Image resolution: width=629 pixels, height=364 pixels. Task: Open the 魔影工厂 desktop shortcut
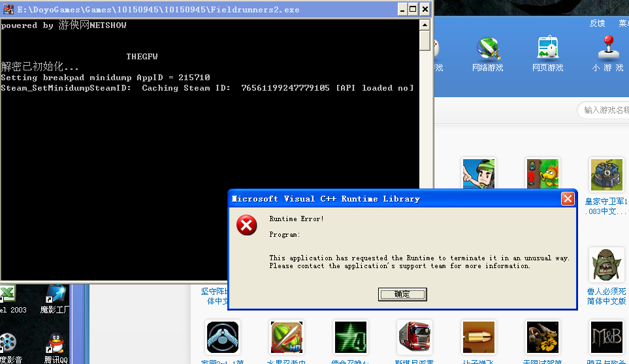[55, 299]
